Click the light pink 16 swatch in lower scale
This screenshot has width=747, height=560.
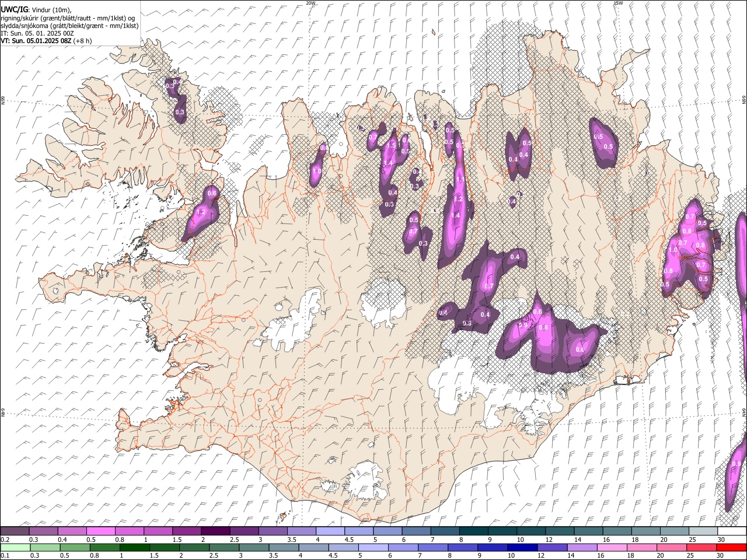click(x=612, y=547)
